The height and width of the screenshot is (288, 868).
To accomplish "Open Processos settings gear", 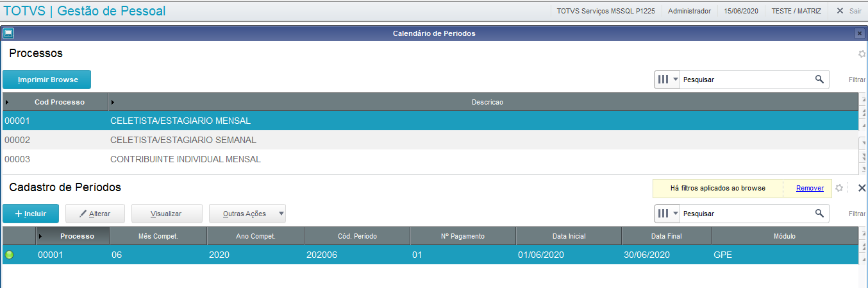I will point(862,54).
